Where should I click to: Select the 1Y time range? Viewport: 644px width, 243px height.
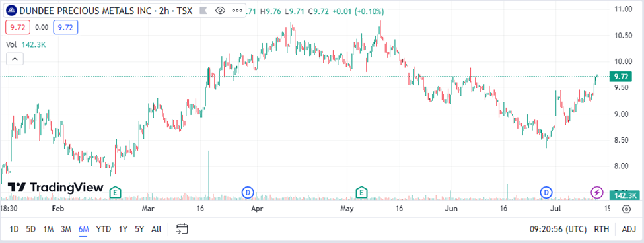(x=123, y=229)
